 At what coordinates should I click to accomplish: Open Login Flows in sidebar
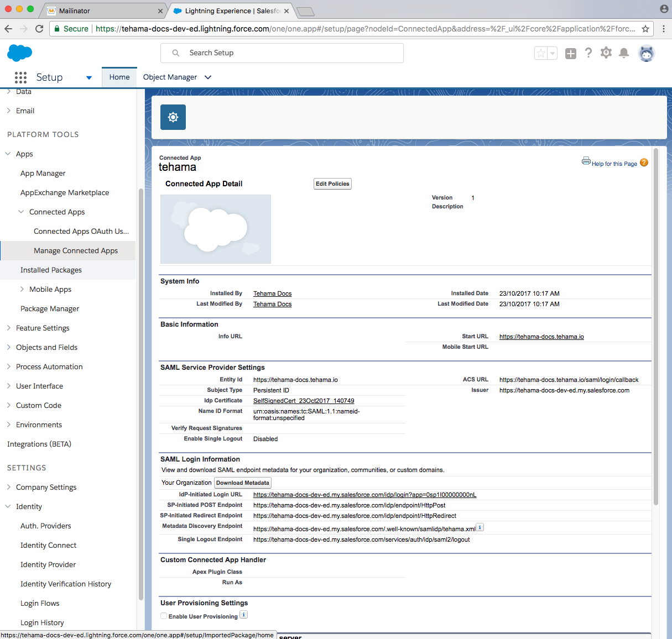40,603
